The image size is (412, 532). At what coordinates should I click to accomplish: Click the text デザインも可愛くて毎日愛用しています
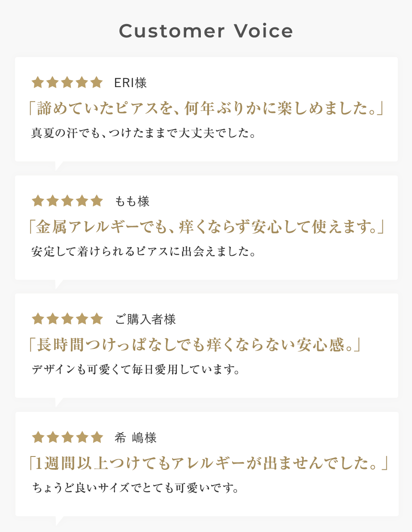pos(136,369)
